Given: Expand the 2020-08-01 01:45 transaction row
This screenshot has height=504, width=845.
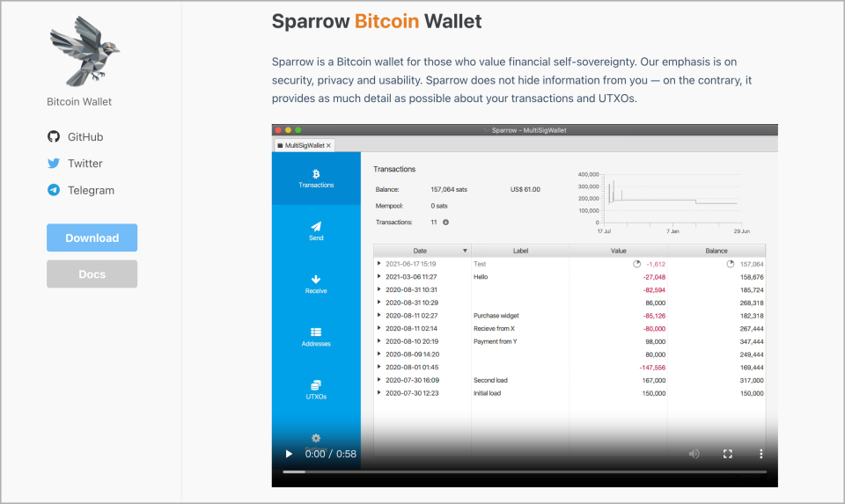Looking at the screenshot, I should pyautogui.click(x=378, y=368).
